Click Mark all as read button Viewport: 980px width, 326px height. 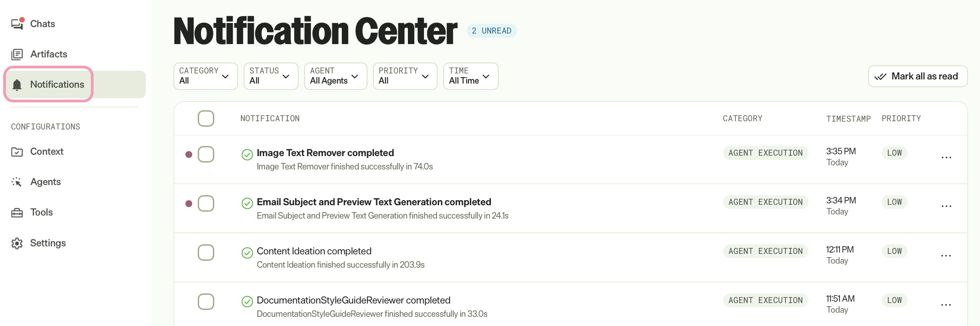(x=918, y=76)
